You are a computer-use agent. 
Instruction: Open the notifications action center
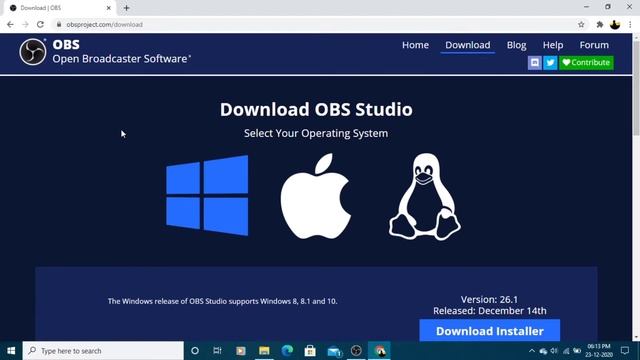(x=625, y=351)
